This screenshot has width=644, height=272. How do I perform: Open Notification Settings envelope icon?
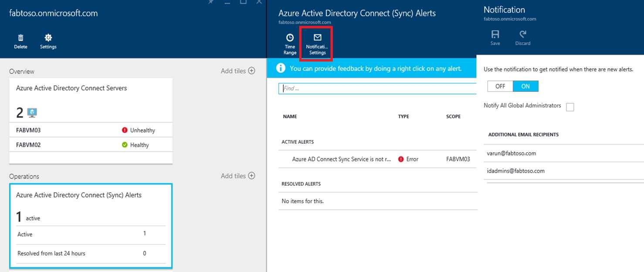pyautogui.click(x=317, y=38)
